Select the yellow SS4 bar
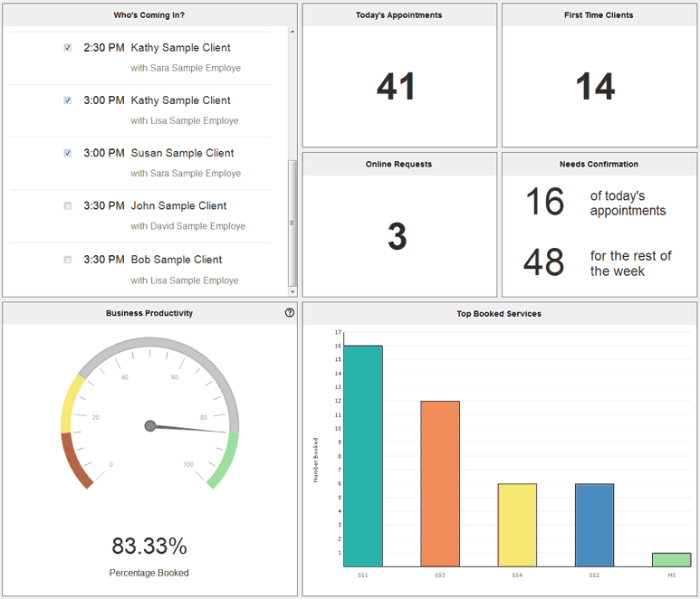The width and height of the screenshot is (700, 599). click(x=517, y=525)
